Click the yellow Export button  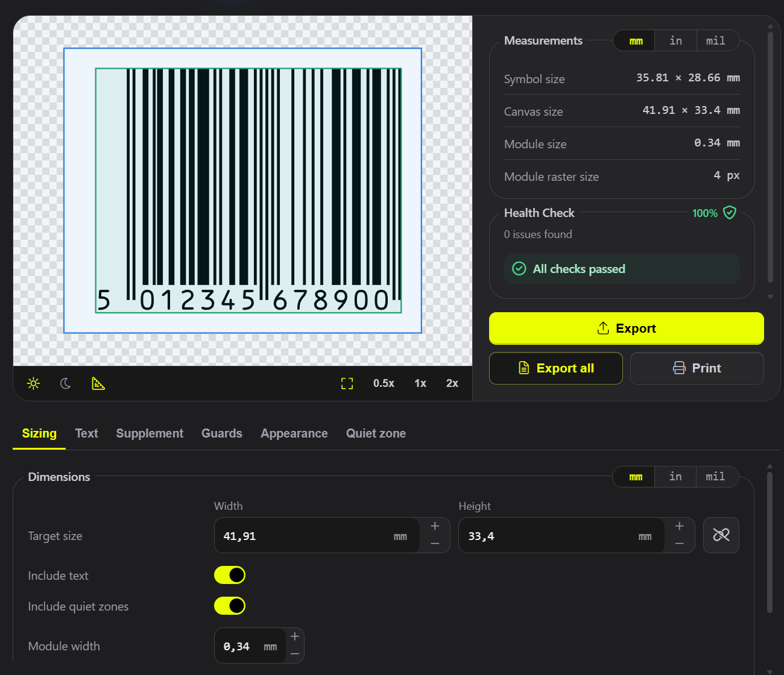(x=627, y=328)
